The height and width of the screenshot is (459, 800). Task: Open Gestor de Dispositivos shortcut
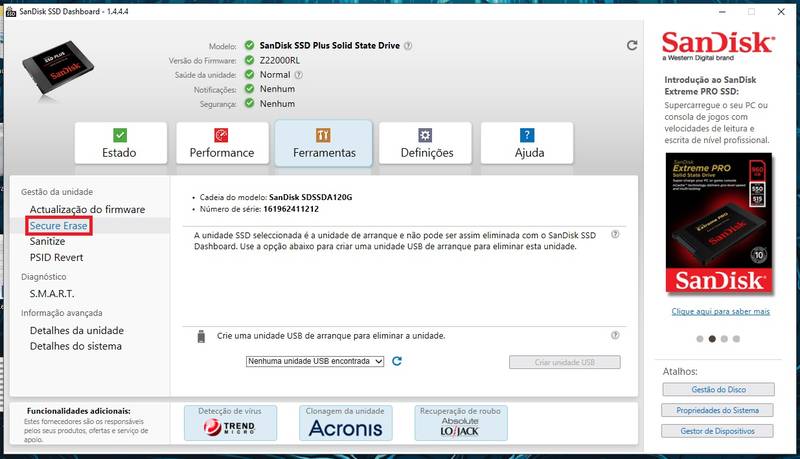[x=717, y=431]
